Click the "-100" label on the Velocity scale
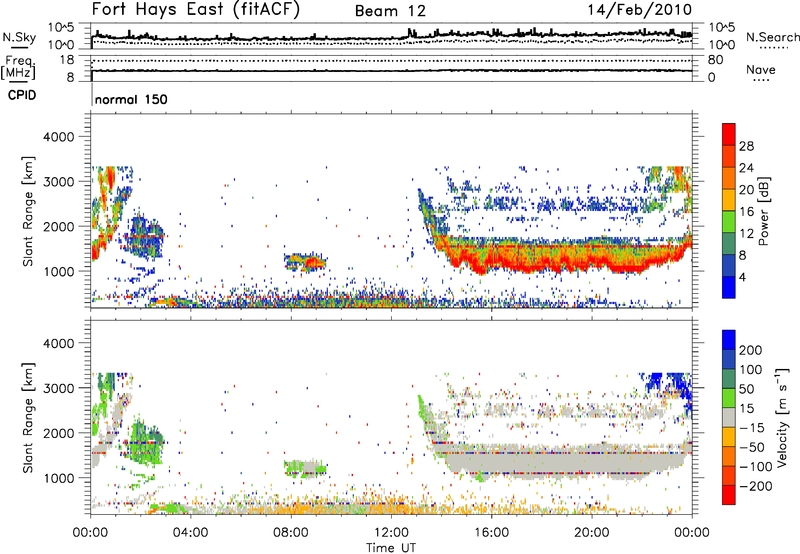800x554 pixels. 755,467
